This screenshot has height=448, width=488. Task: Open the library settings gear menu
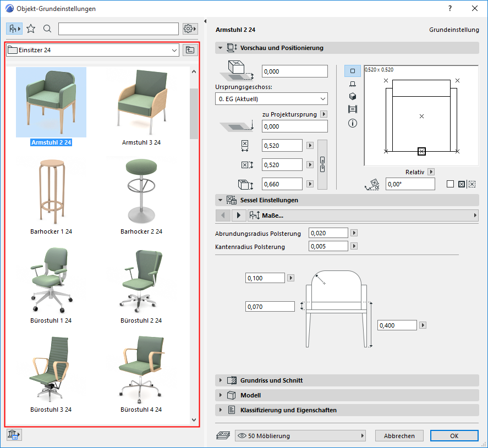point(190,29)
